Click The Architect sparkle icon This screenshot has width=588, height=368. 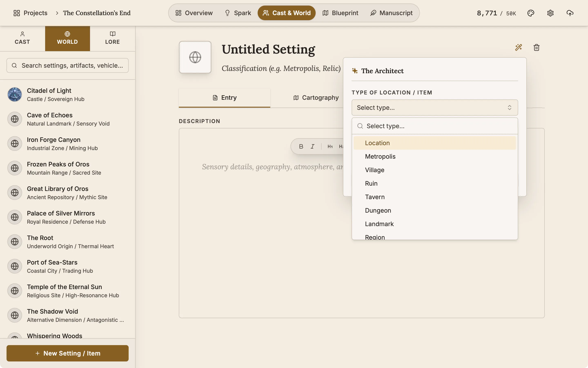(x=355, y=71)
